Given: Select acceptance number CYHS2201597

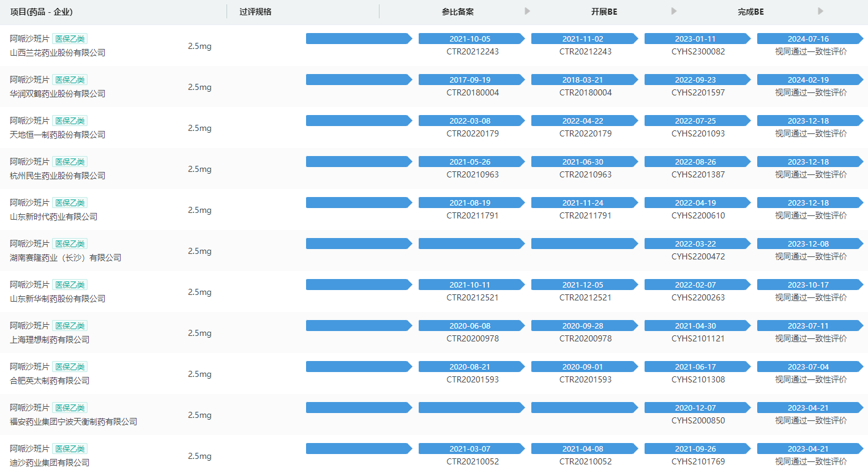Looking at the screenshot, I should coord(698,92).
